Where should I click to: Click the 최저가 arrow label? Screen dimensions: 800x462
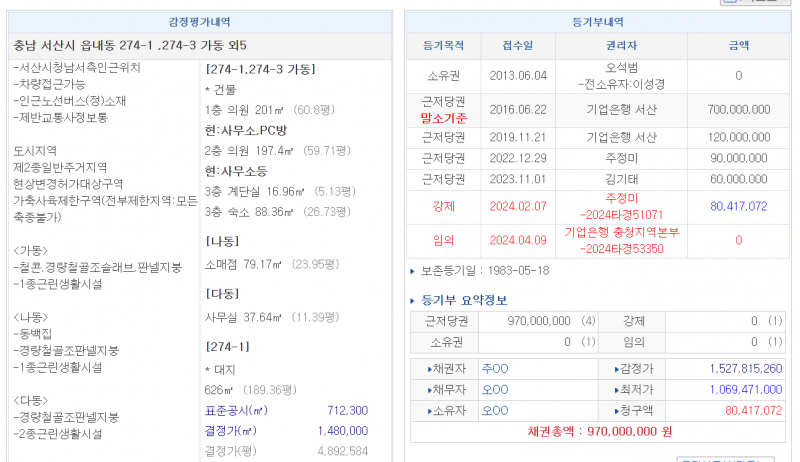coord(632,389)
